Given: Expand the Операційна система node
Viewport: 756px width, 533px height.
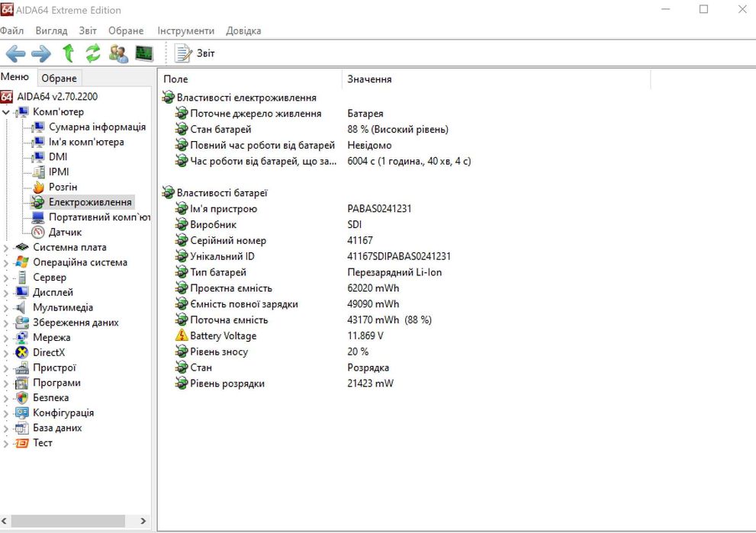Looking at the screenshot, I should pyautogui.click(x=6, y=262).
